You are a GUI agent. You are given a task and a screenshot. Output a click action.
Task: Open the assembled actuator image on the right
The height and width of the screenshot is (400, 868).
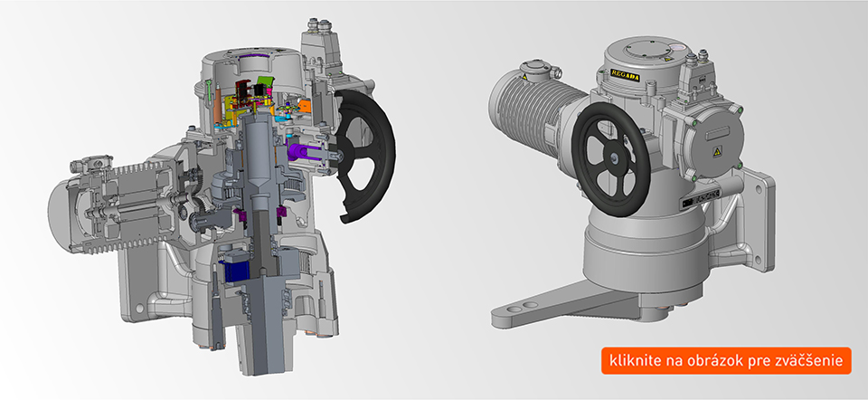pyautogui.click(x=633, y=181)
